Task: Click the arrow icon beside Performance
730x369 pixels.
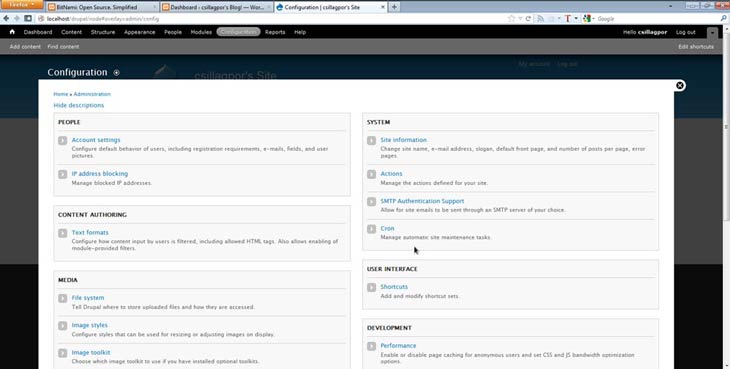Action: (x=372, y=346)
